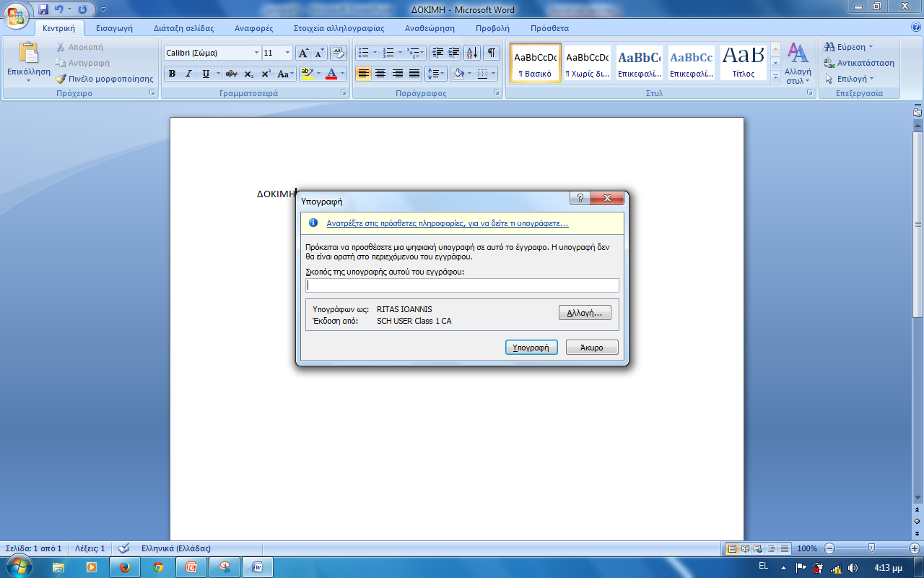Click the signing purpose input field
This screenshot has width=924, height=578.
pyautogui.click(x=462, y=285)
